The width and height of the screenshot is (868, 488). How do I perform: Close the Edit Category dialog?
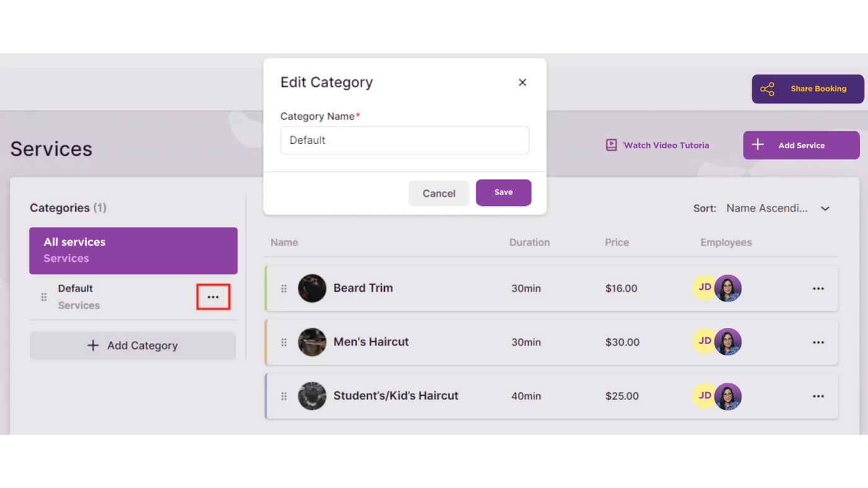click(x=522, y=82)
